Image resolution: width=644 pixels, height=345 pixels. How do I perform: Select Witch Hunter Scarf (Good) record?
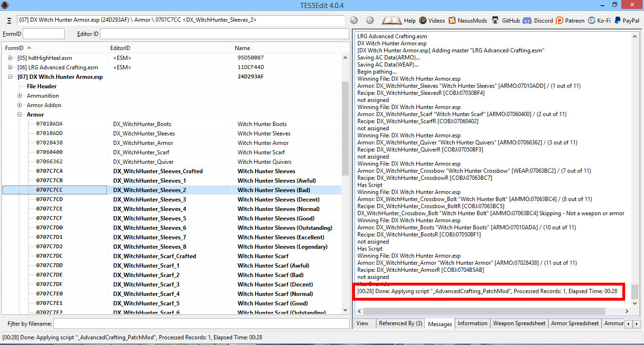172,303
